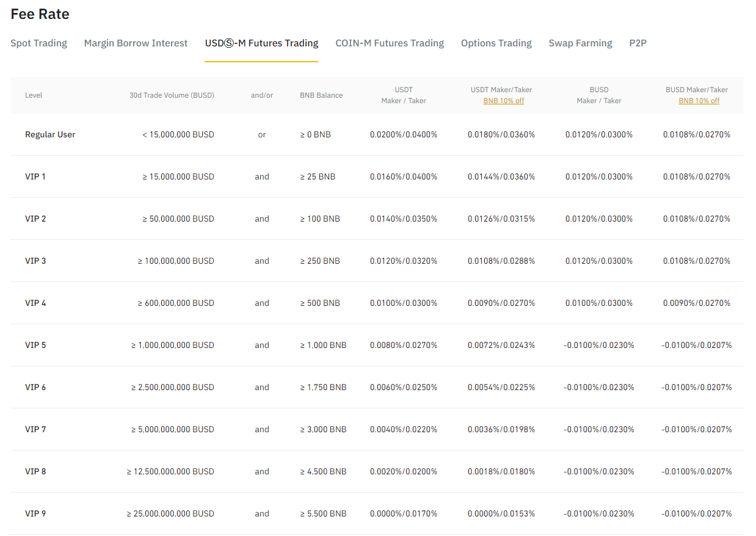This screenshot has height=536, width=756.
Task: Click the 0.0090%/0.0270% BUSD discounted cell
Action: tap(697, 303)
